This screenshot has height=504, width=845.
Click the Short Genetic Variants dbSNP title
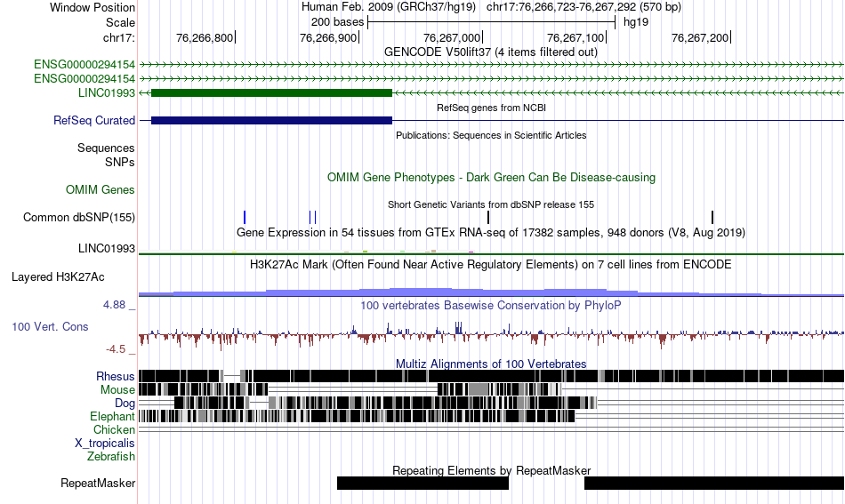point(490,204)
